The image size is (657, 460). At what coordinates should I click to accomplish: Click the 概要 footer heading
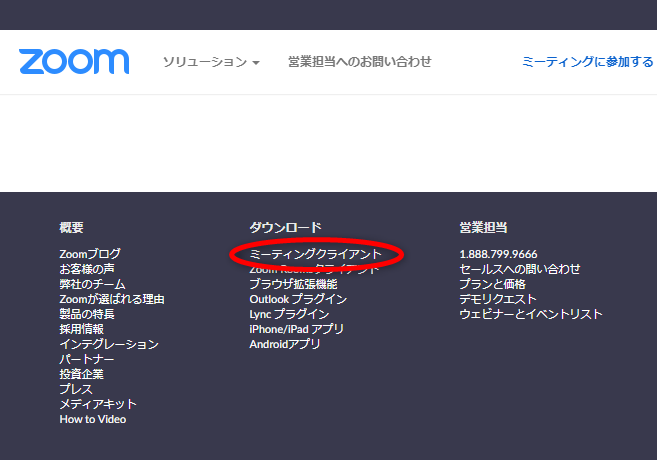pyautogui.click(x=71, y=227)
